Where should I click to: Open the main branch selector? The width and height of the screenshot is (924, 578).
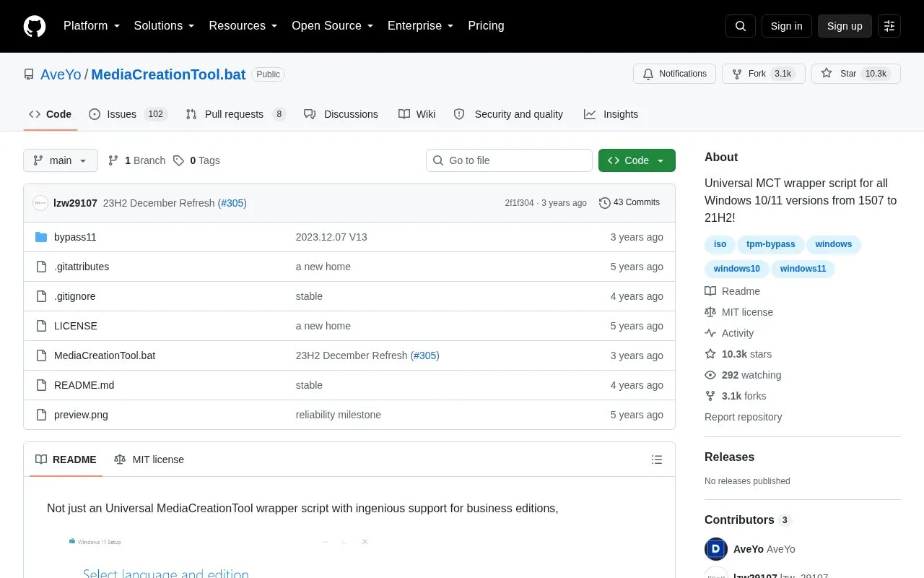(61, 160)
